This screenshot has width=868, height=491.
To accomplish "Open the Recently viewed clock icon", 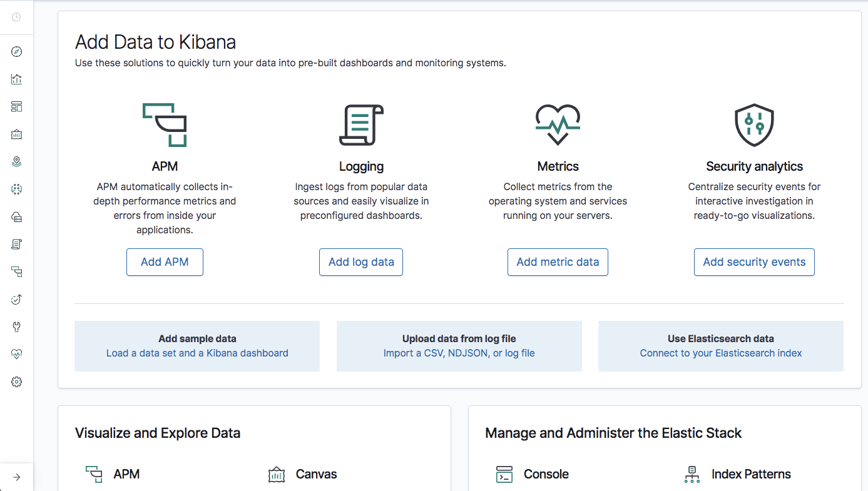I will coord(17,18).
